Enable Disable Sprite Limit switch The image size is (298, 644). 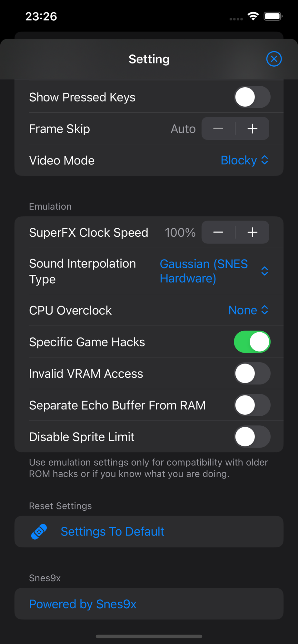[x=252, y=437]
